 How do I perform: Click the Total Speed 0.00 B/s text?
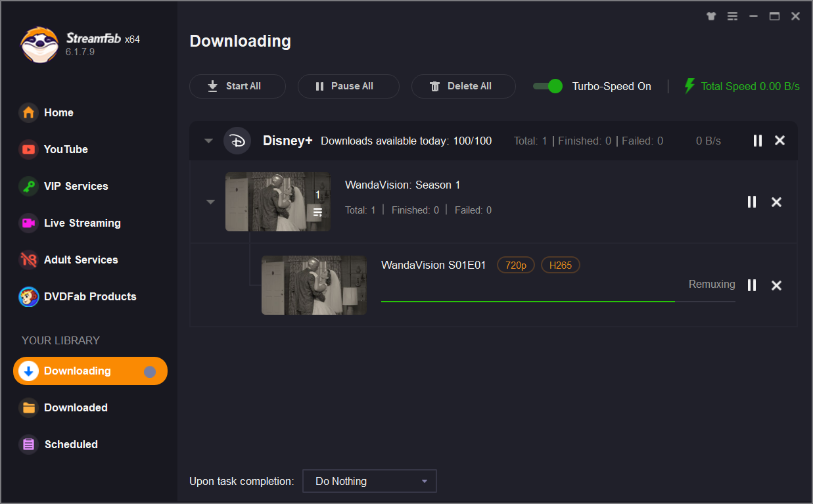point(750,86)
